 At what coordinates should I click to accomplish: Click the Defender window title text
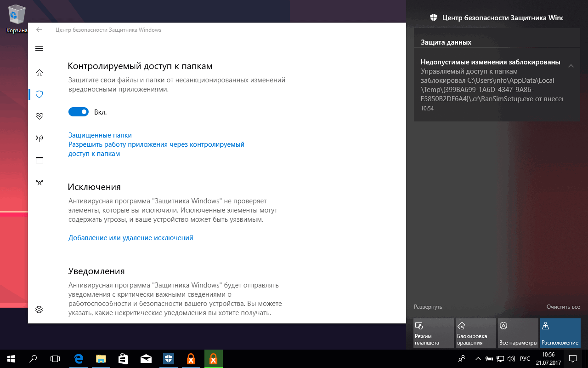coord(108,30)
